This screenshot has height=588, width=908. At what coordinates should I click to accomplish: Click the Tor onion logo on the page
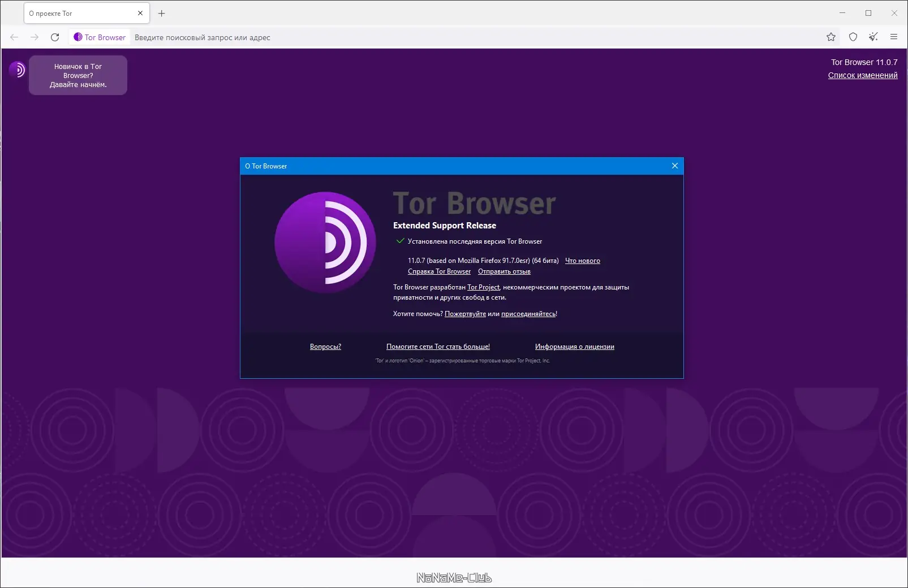(17, 70)
